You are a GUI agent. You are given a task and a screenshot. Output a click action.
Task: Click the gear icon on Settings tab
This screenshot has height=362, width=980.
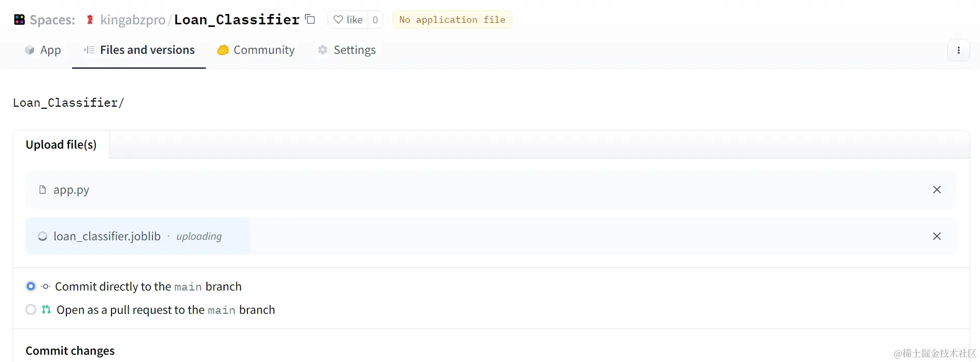click(x=323, y=50)
